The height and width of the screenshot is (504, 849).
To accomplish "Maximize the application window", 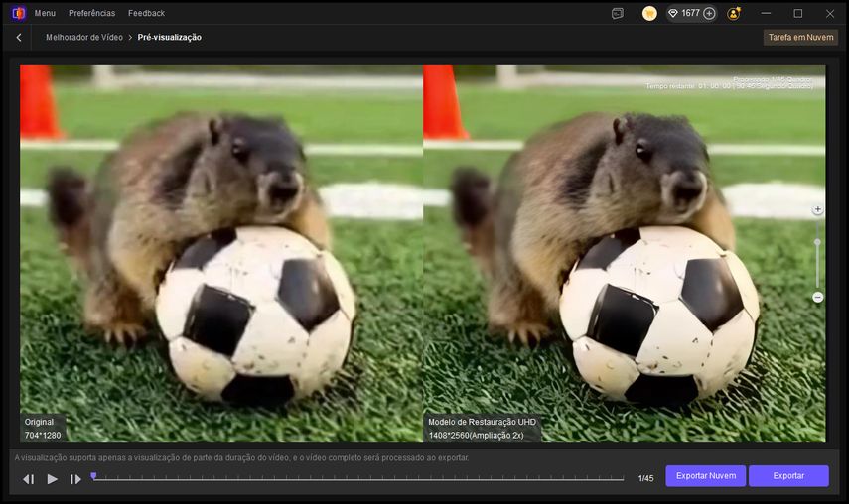I will pos(798,13).
